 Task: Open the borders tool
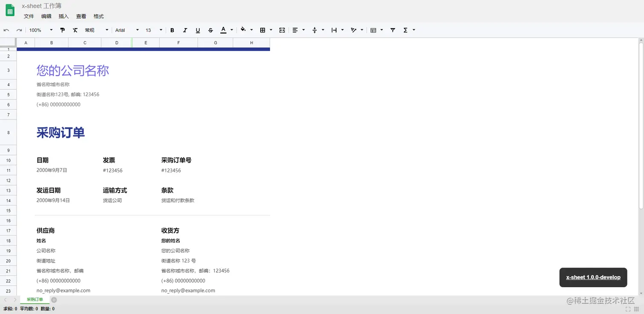click(x=262, y=30)
